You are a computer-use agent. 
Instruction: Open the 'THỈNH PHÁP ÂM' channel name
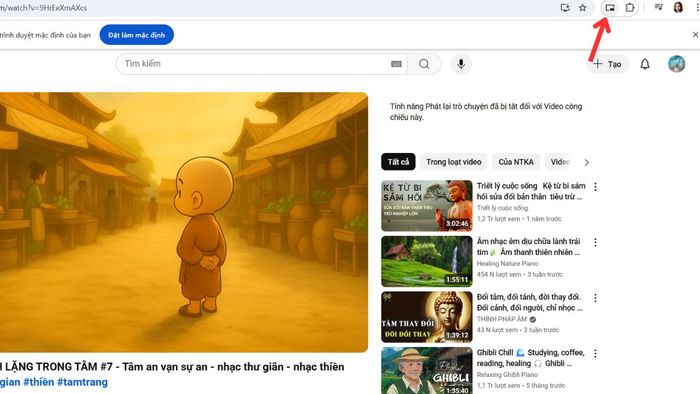tap(502, 319)
